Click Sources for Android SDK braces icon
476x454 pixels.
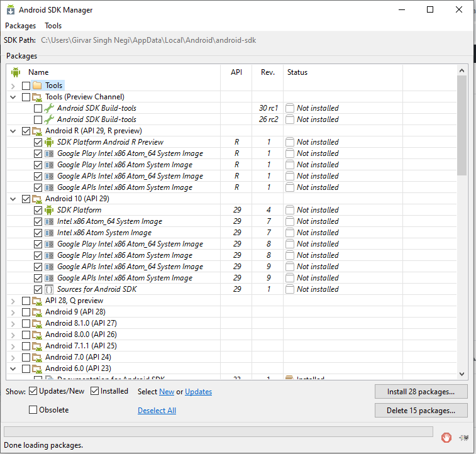click(x=49, y=289)
